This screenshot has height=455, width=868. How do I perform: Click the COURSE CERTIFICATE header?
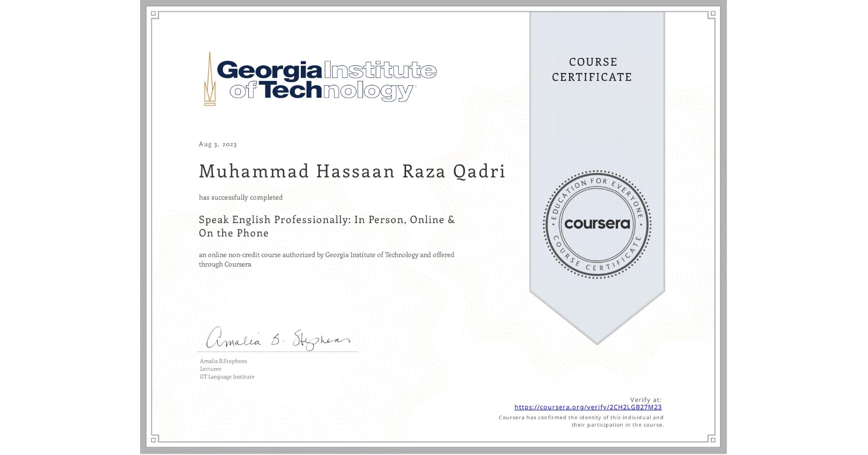591,70
